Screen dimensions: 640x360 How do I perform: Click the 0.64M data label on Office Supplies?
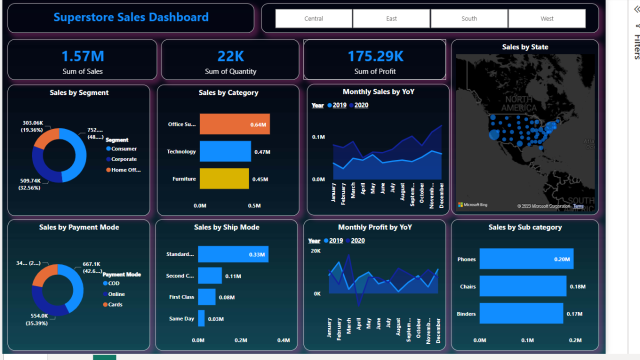(x=258, y=124)
